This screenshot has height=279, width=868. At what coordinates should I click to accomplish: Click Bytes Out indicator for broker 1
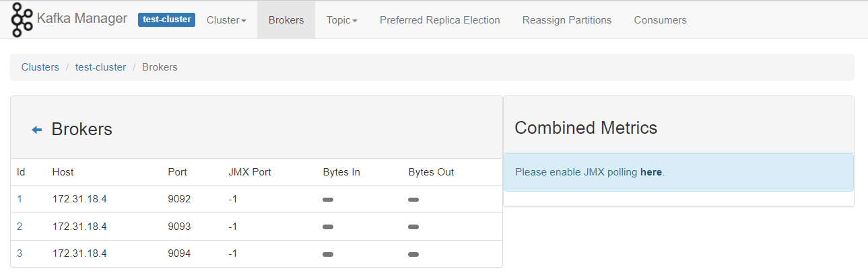413,200
